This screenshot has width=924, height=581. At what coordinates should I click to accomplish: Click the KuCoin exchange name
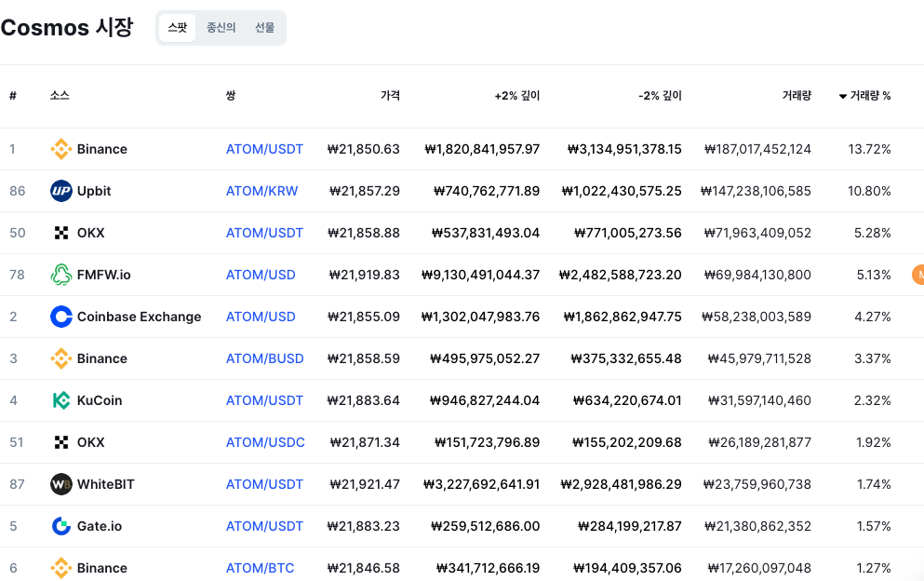coord(100,400)
